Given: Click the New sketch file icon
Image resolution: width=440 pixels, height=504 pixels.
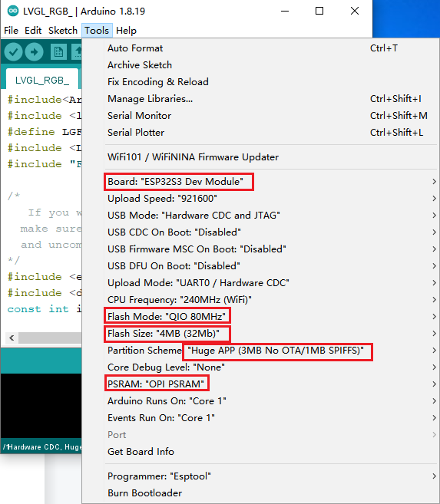Looking at the screenshot, I should pyautogui.click(x=58, y=51).
